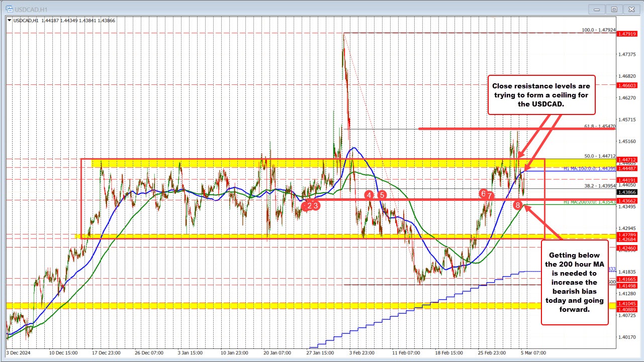The width and height of the screenshot is (644, 362).
Task: Click the yellow support zone near 1.42789
Action: point(302,235)
